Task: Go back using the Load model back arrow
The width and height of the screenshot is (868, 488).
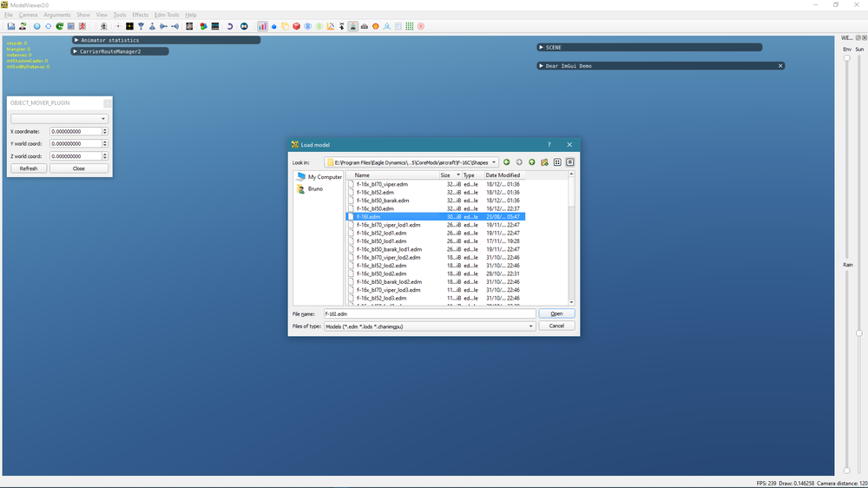Action: (x=507, y=162)
